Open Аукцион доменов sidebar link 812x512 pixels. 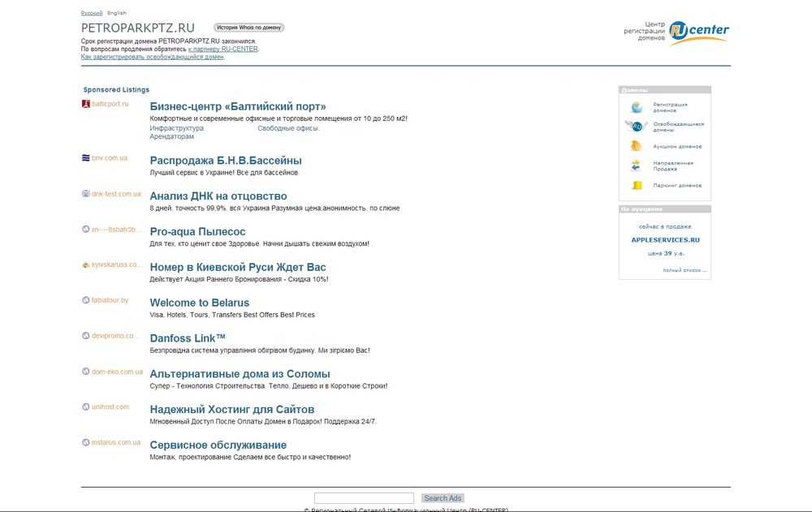(x=677, y=147)
